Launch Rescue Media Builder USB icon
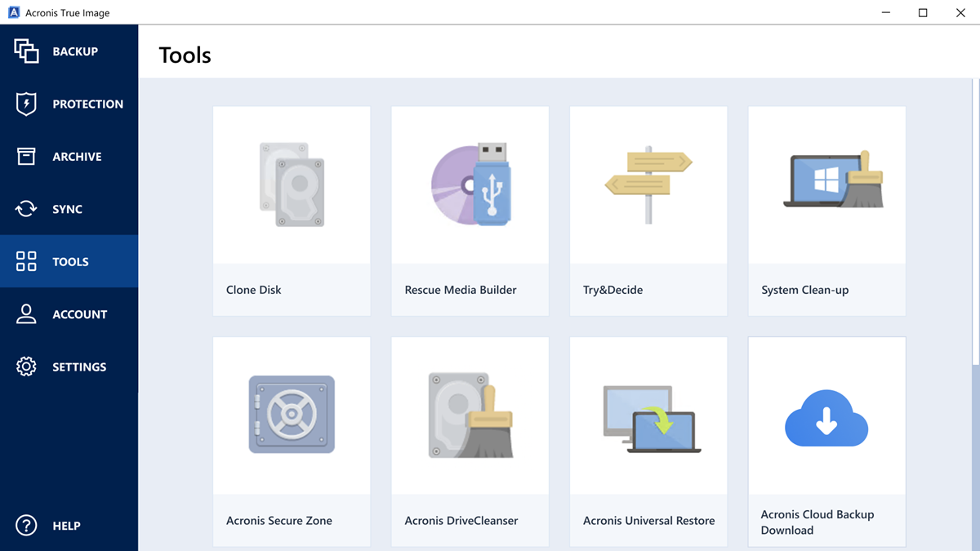The width and height of the screenshot is (980, 551). point(470,185)
